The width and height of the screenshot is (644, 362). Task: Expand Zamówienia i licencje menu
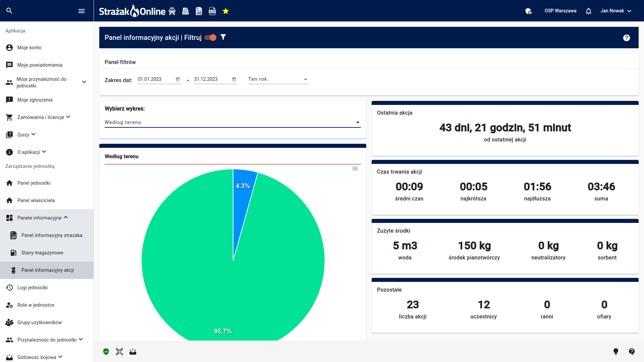(x=47, y=117)
